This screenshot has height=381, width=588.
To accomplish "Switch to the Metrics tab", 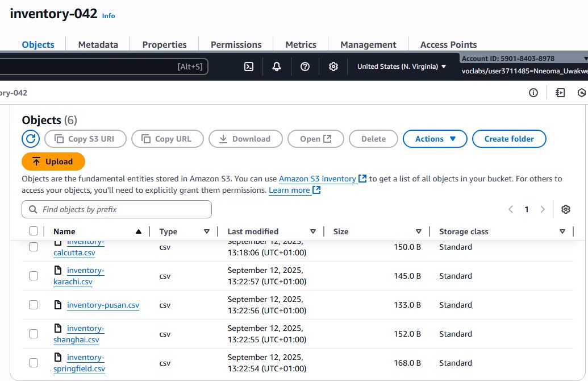I will (x=301, y=44).
